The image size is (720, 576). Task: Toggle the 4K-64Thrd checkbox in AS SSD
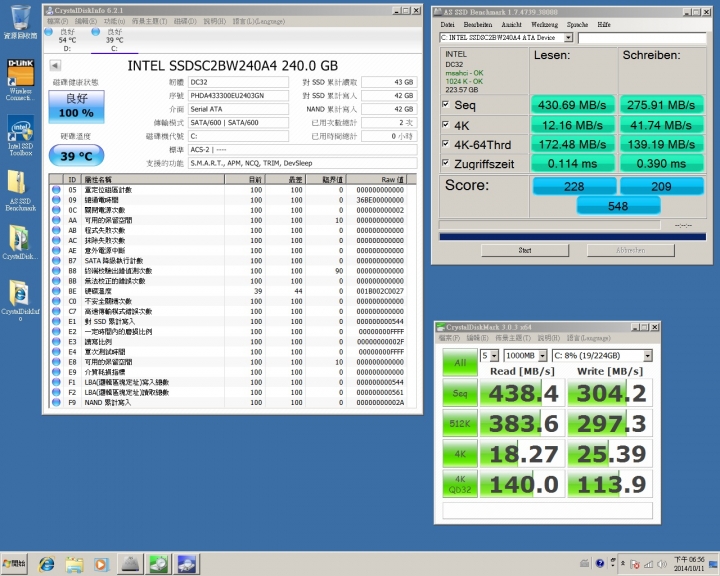pos(445,144)
